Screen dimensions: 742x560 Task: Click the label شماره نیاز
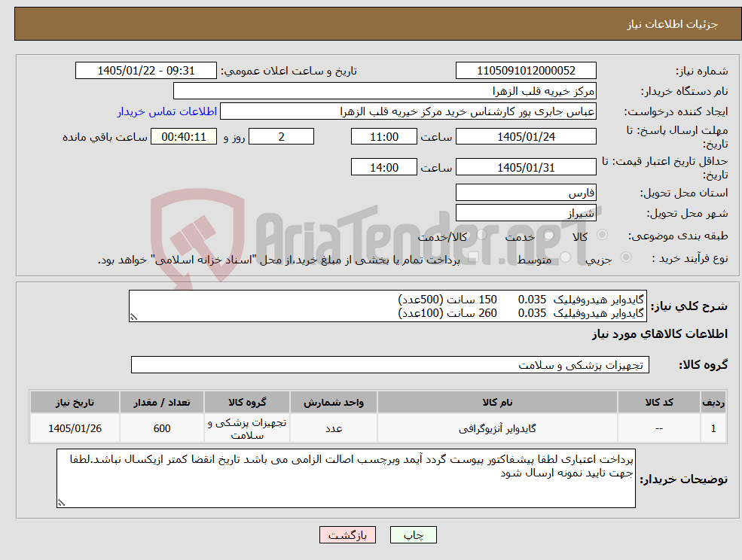(701, 71)
